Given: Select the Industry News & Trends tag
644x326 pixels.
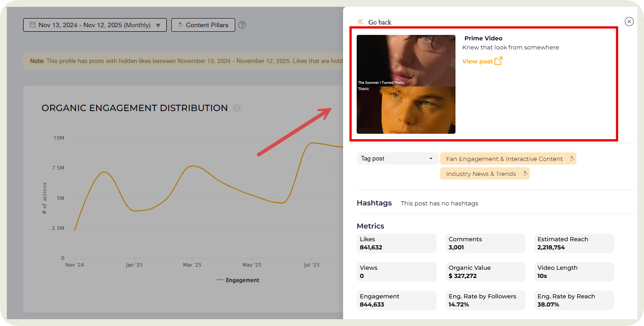Looking at the screenshot, I should point(480,174).
